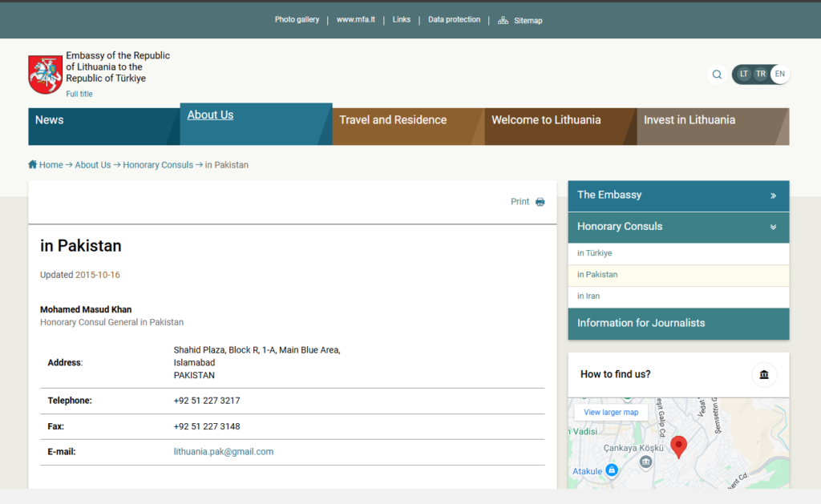This screenshot has width=821, height=504.
Task: Click View larger map button
Action: 611,413
